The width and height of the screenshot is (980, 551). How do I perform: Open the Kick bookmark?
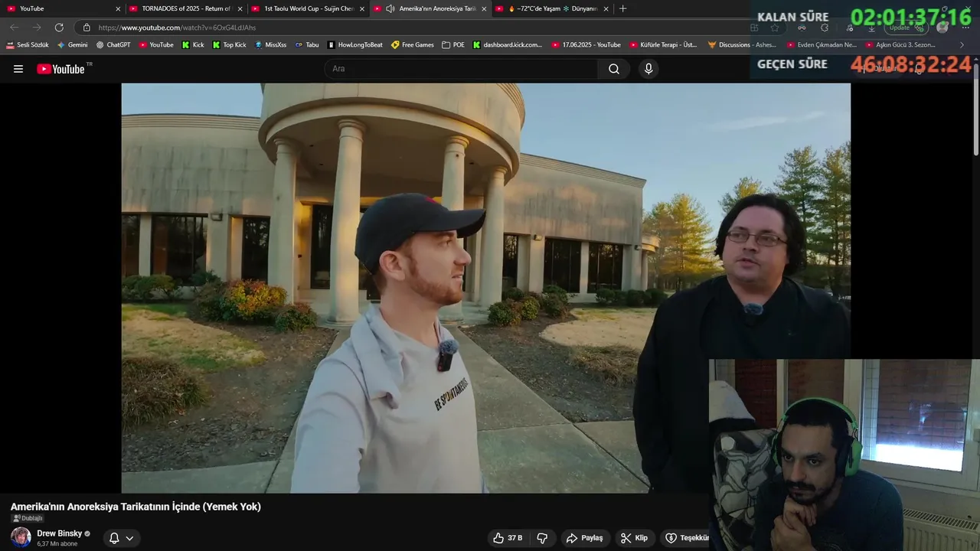pyautogui.click(x=193, y=44)
